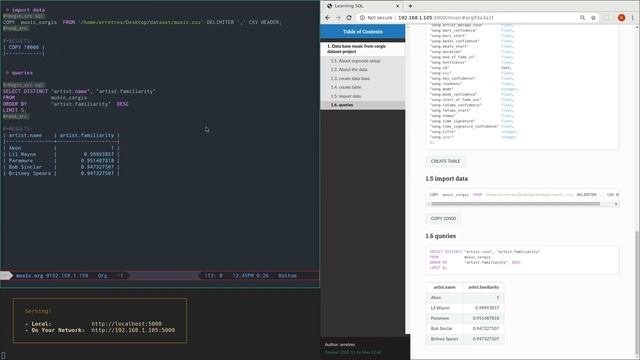This screenshot has width=640, height=360.
Task: Open a new browser tab
Action: [410, 6]
